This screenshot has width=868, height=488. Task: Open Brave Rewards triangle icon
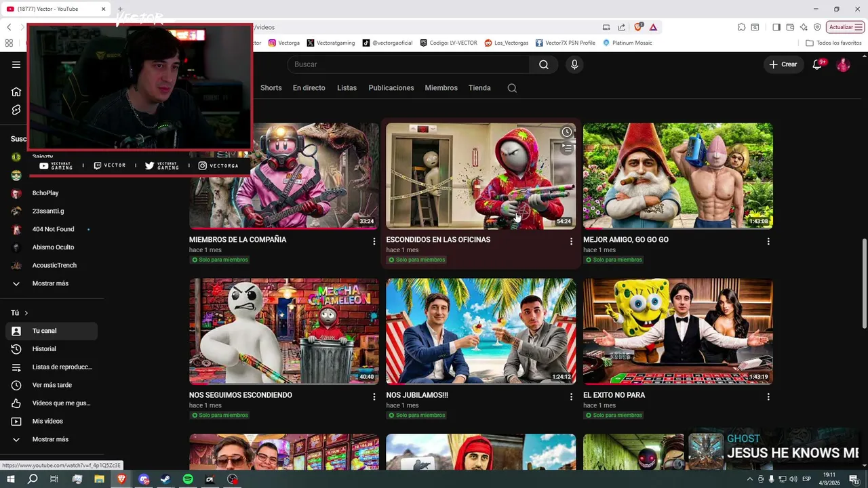point(653,27)
